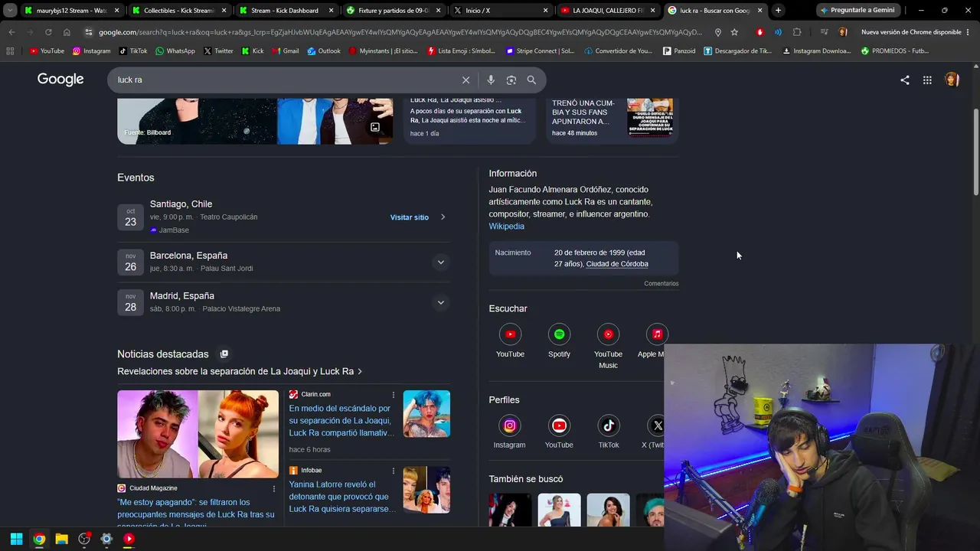Open the Wikipedia link in Información
This screenshot has height=551, width=980.
click(x=507, y=227)
